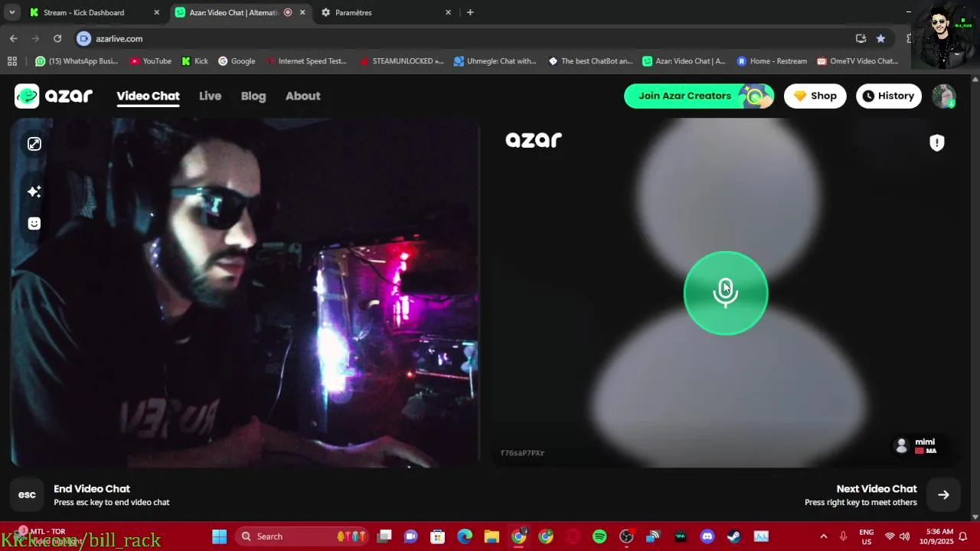Open the Home - Restream bookmark

[772, 61]
